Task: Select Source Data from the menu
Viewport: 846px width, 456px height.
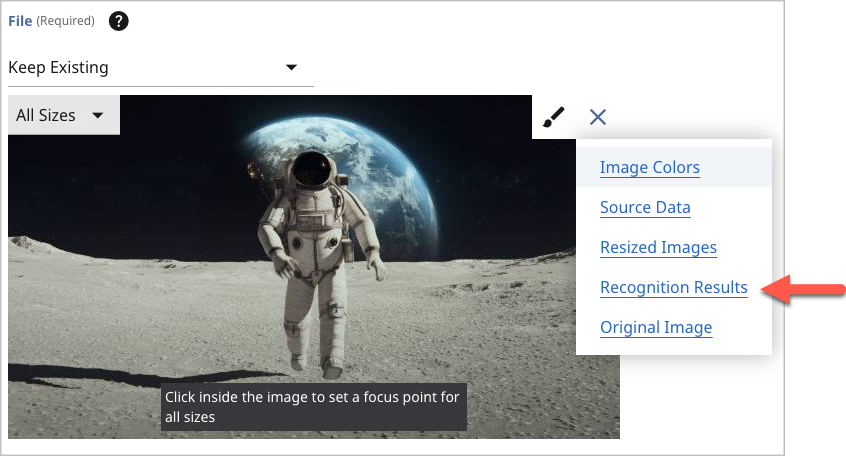Action: coord(645,207)
